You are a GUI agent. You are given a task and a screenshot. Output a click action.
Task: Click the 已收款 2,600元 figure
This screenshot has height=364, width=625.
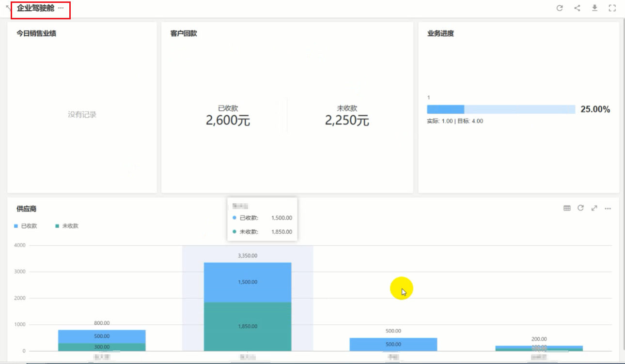pos(228,120)
